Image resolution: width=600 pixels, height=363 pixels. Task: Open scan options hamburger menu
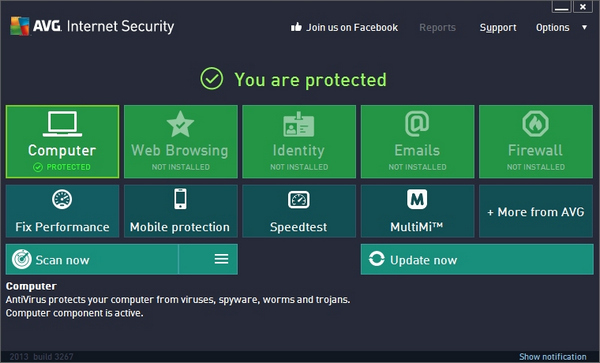222,259
